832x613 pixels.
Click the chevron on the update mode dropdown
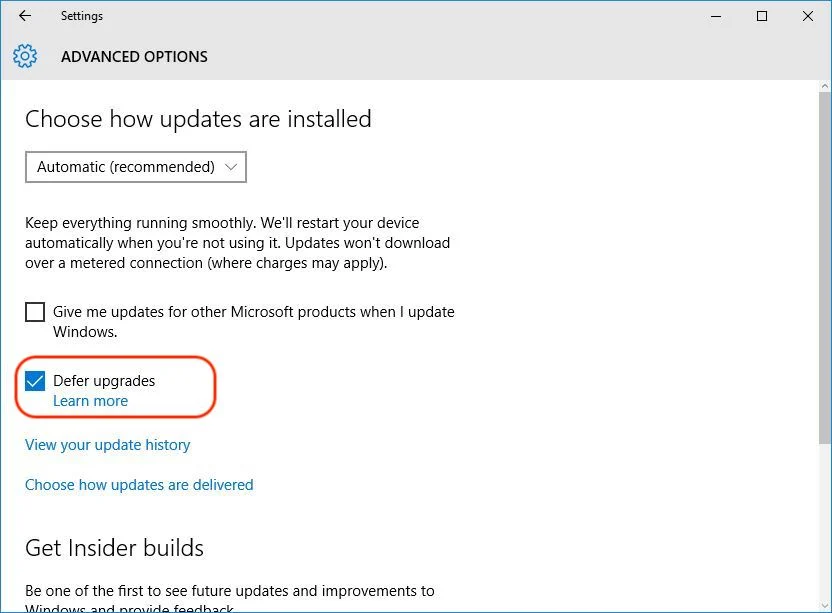tap(231, 167)
